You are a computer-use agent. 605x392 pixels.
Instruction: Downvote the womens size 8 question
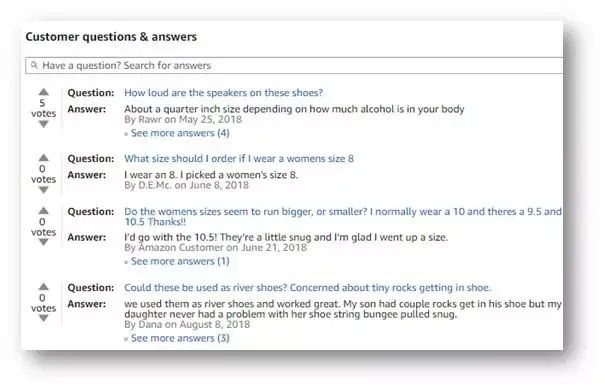point(44,190)
